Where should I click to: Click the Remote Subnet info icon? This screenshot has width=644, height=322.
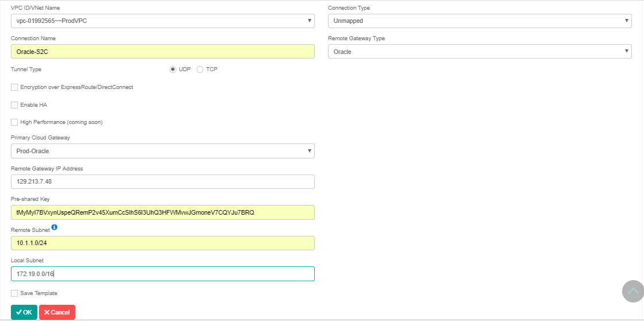[55, 228]
